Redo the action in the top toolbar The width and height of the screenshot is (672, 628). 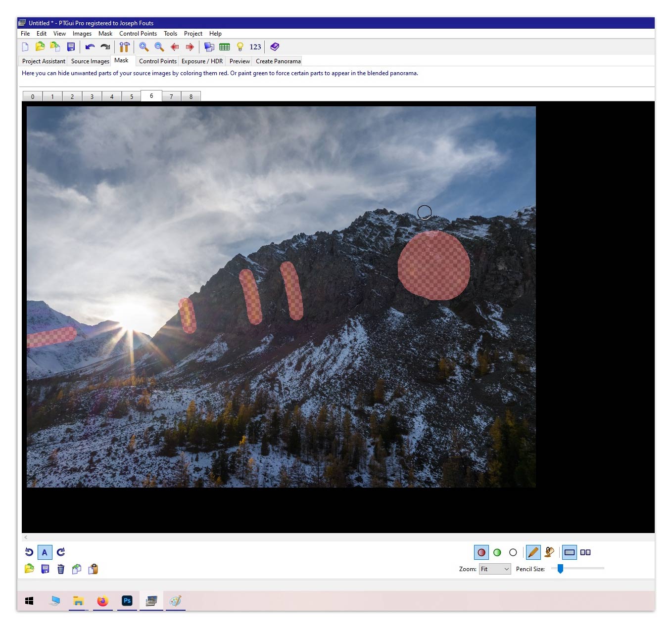[105, 47]
